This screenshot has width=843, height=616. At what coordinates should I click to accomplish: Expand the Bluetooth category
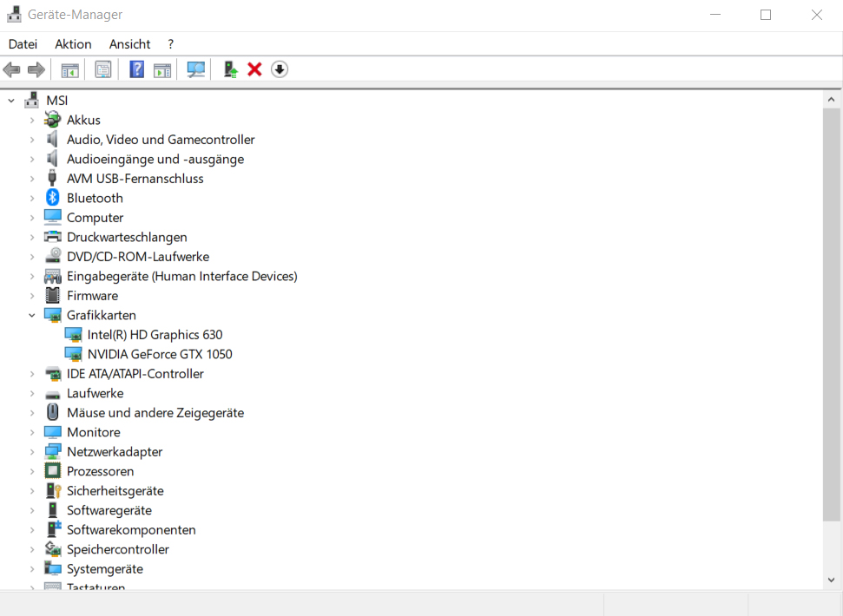coord(32,198)
